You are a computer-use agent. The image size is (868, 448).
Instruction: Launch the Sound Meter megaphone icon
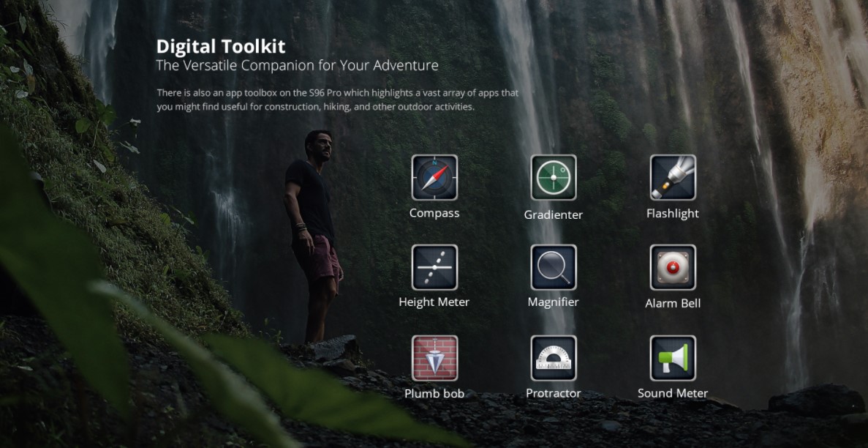673,358
